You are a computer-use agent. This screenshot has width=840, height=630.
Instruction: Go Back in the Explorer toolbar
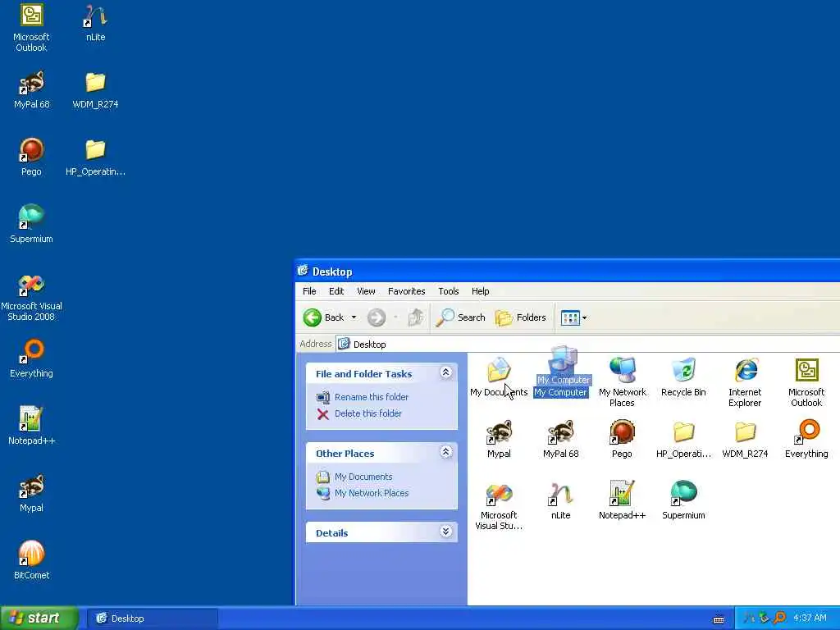tap(323, 317)
